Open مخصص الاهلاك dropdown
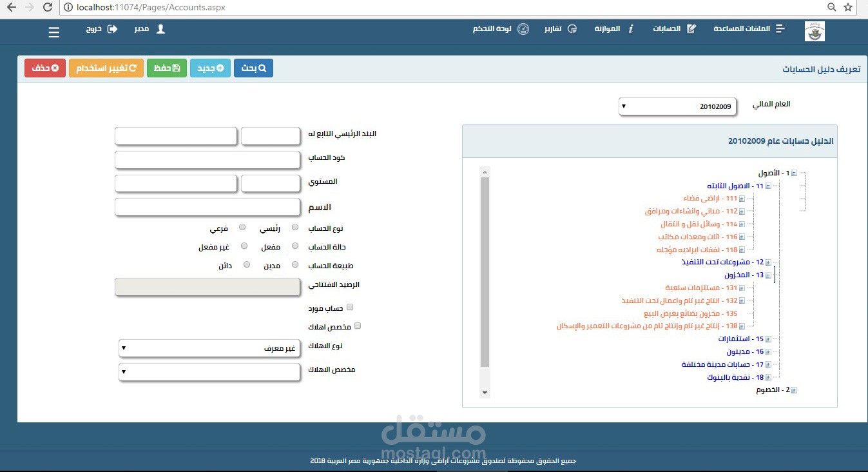The width and height of the screenshot is (868, 472). point(210,372)
